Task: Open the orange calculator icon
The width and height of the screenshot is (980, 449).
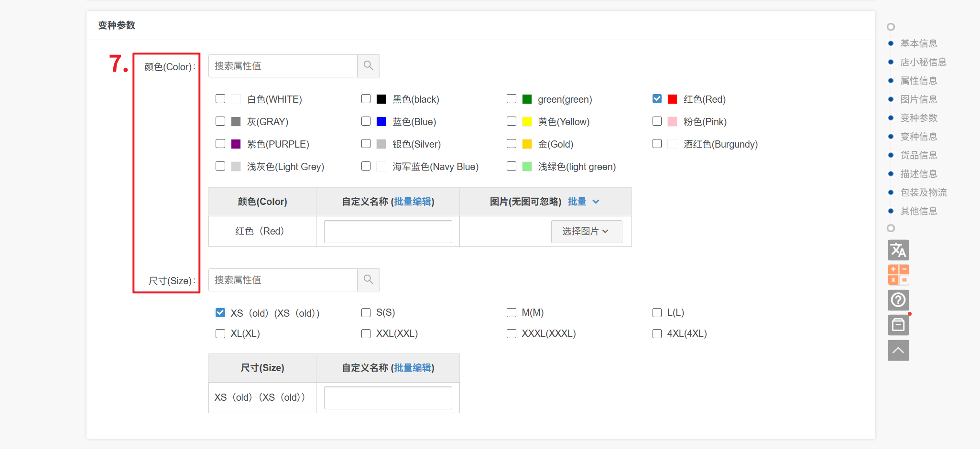Action: tap(898, 275)
